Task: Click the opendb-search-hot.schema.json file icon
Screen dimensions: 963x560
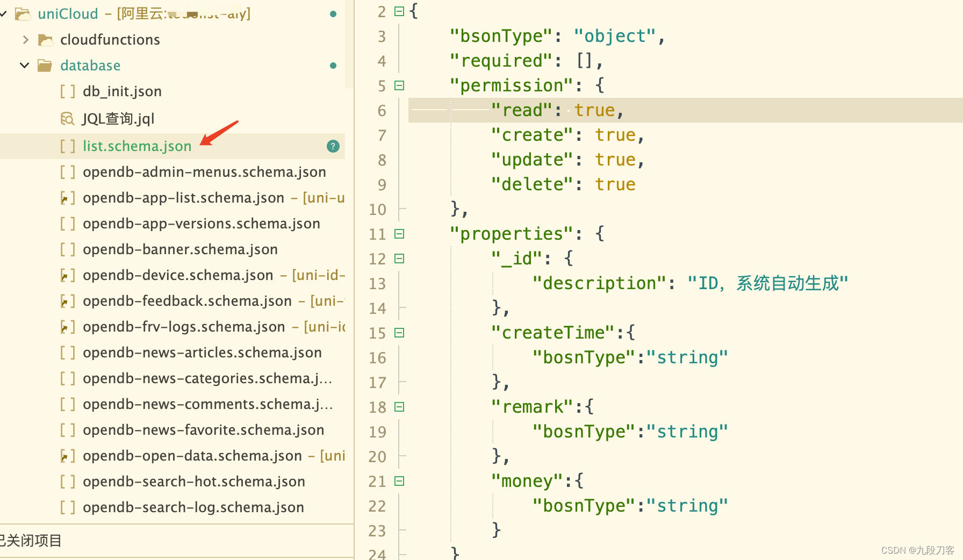Action: 68,482
